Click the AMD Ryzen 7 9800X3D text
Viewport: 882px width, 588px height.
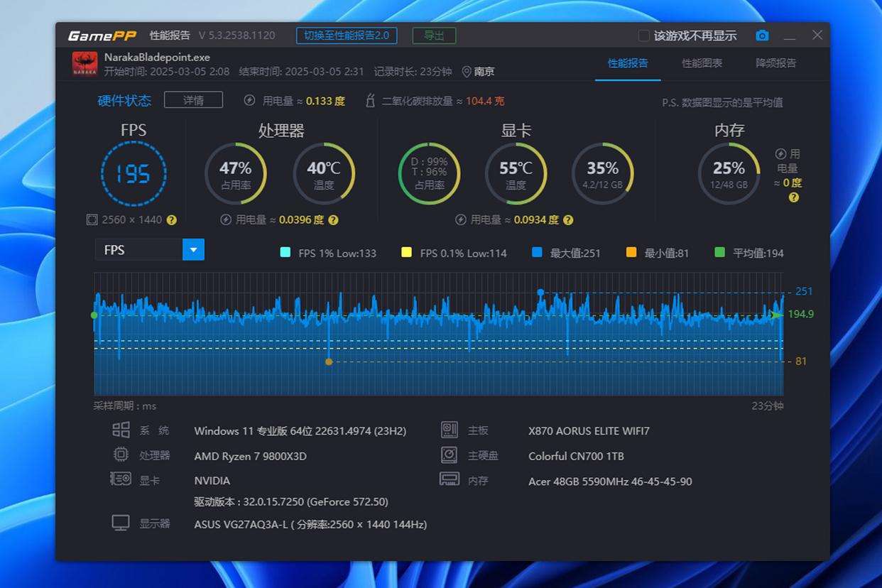pos(251,456)
